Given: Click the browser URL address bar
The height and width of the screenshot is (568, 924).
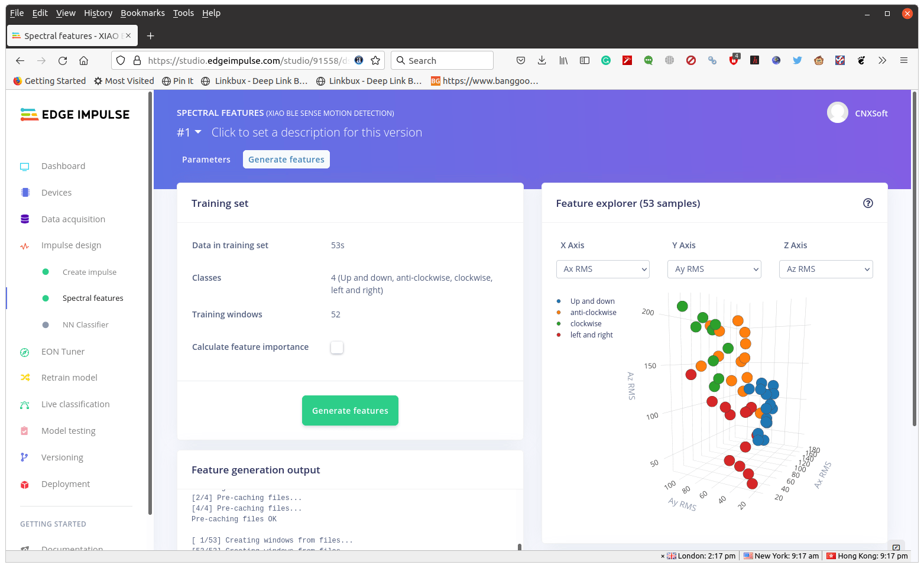Looking at the screenshot, I should (x=247, y=60).
